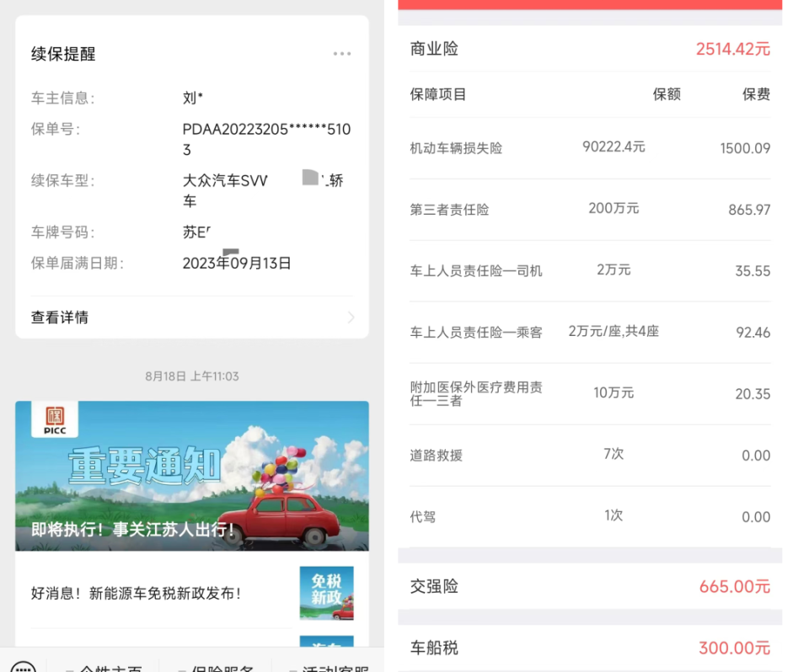
Task: Expand the 商业险 section header
Action: coord(588,49)
